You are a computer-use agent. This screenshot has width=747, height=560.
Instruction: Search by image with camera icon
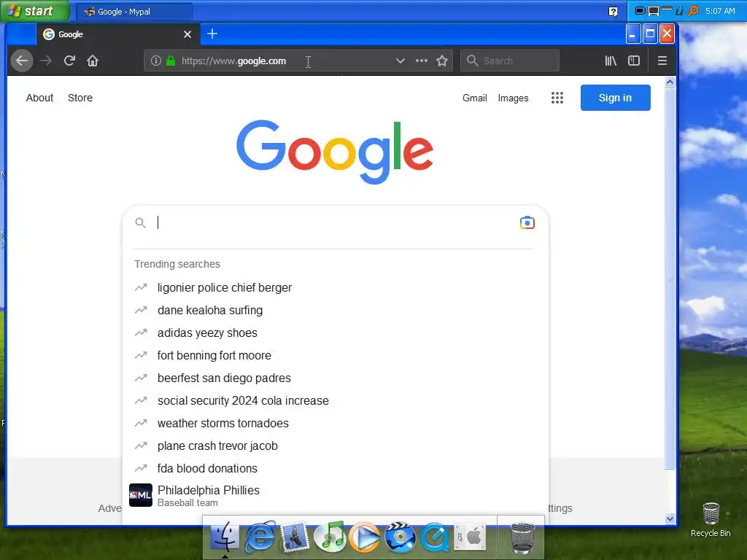[527, 222]
